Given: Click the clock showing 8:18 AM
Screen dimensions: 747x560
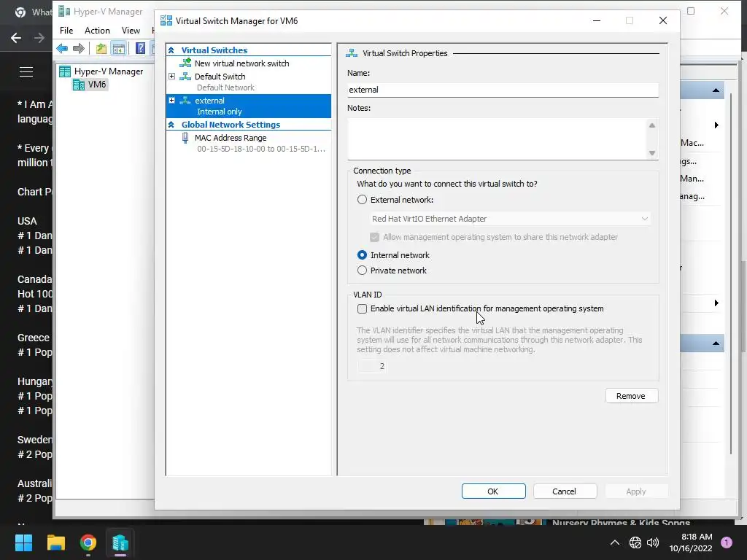Looking at the screenshot, I should coord(697,537).
